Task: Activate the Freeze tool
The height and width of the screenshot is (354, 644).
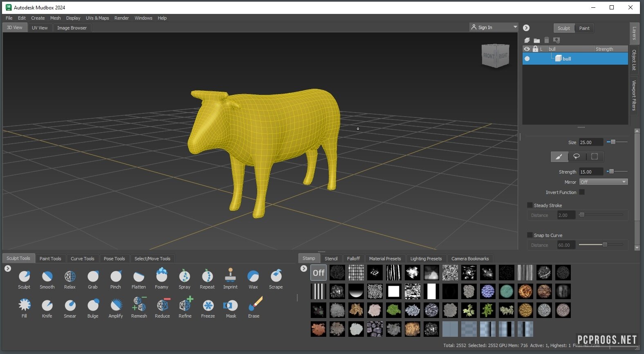Action: (x=208, y=306)
